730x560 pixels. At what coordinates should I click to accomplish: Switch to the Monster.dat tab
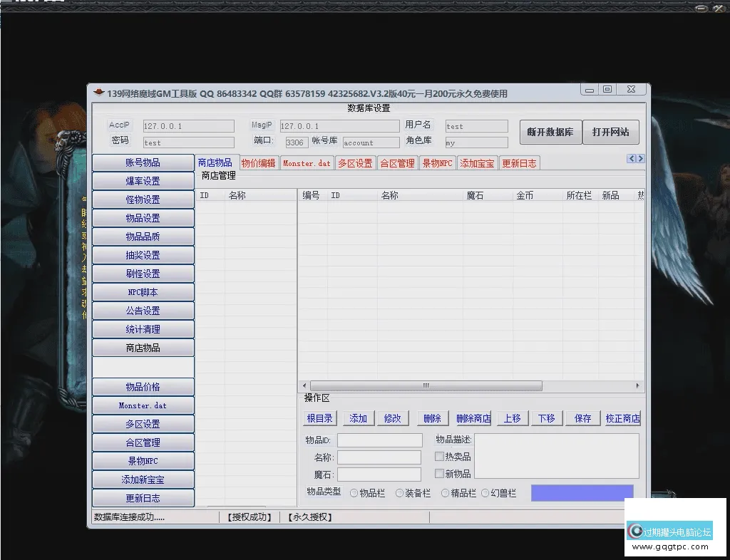click(x=307, y=162)
